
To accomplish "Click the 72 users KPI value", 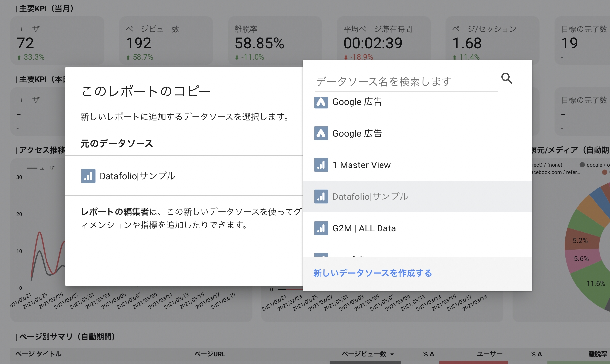I will click(25, 43).
